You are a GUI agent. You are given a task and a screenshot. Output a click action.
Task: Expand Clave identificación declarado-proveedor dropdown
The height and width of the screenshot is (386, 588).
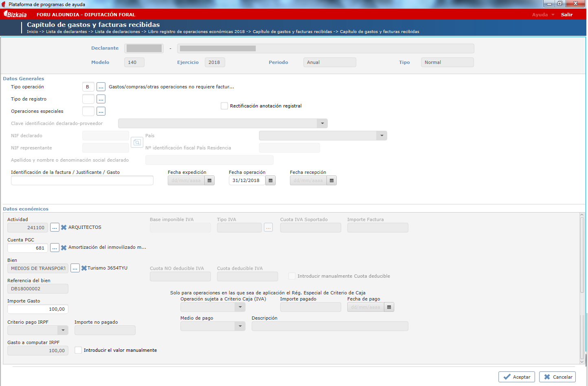tap(323, 123)
